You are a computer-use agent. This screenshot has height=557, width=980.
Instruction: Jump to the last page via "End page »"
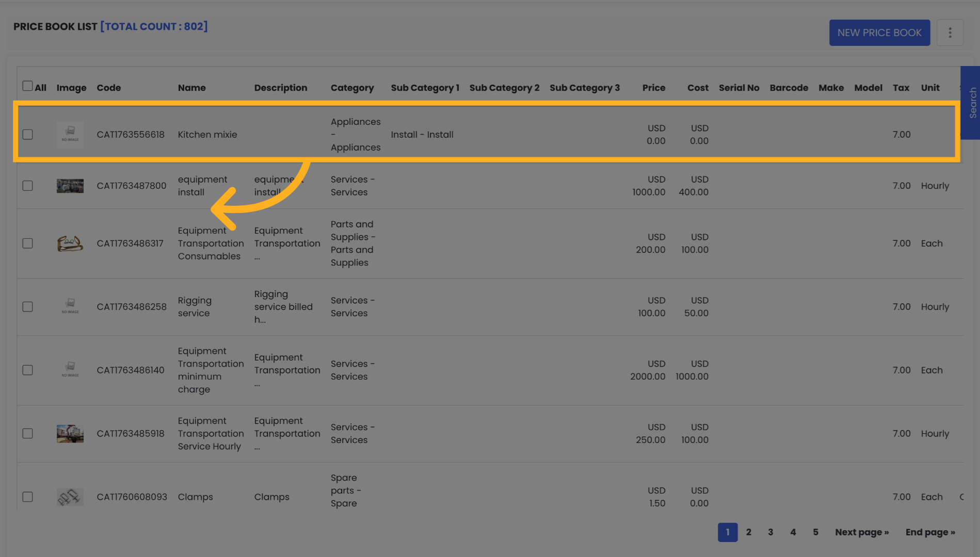pos(930,532)
